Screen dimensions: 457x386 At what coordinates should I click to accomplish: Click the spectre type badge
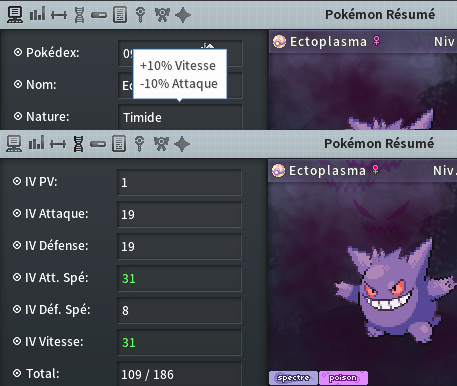coord(293,378)
